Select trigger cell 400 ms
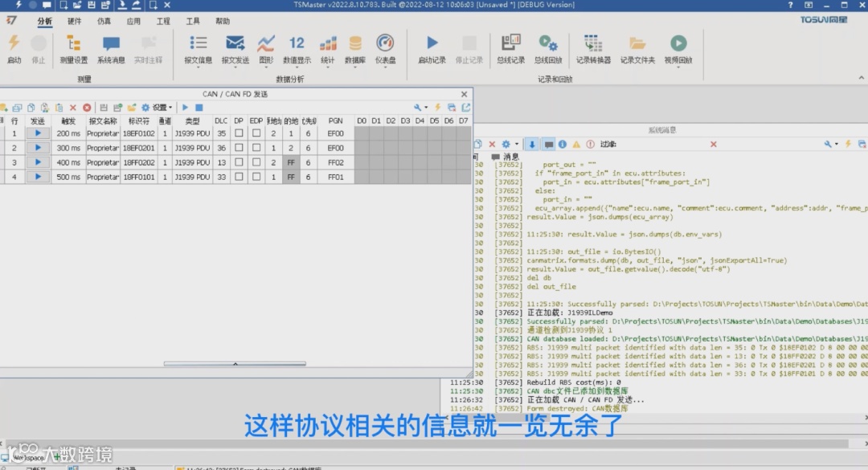Image resolution: width=868 pixels, height=470 pixels. click(68, 162)
